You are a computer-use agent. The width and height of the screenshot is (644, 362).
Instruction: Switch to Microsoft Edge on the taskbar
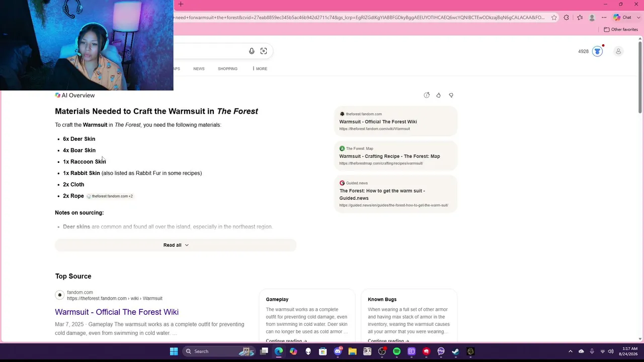(x=279, y=351)
